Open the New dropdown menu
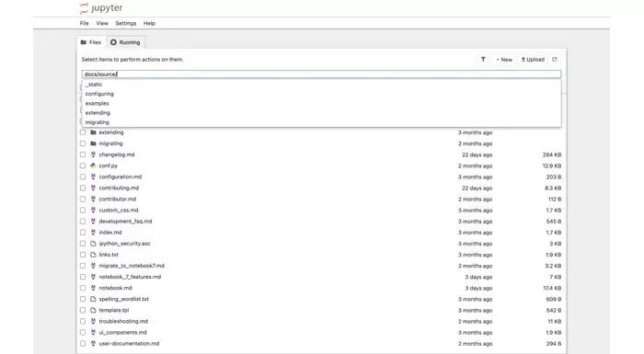Image resolution: width=644 pixels, height=354 pixels. click(x=504, y=60)
